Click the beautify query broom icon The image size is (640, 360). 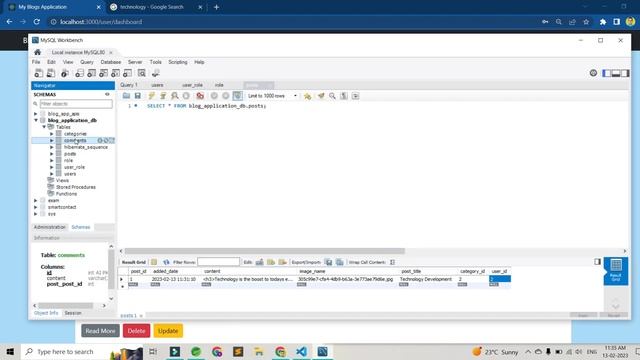pos(321,96)
